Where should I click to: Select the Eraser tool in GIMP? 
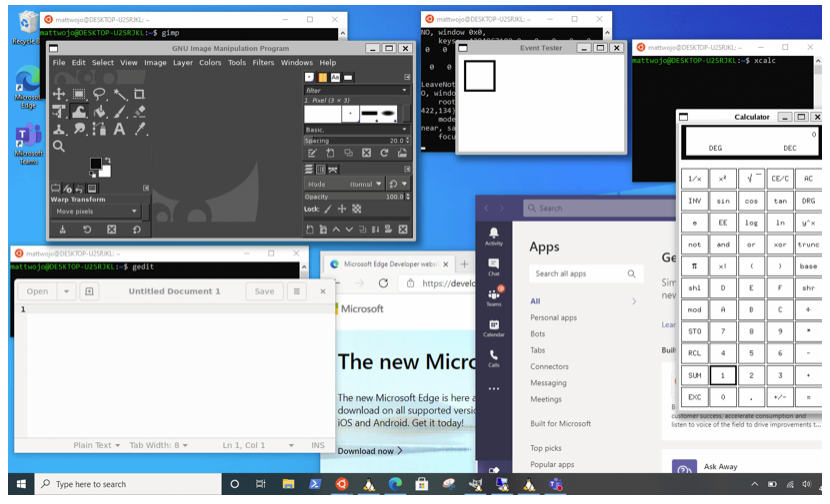tap(139, 112)
